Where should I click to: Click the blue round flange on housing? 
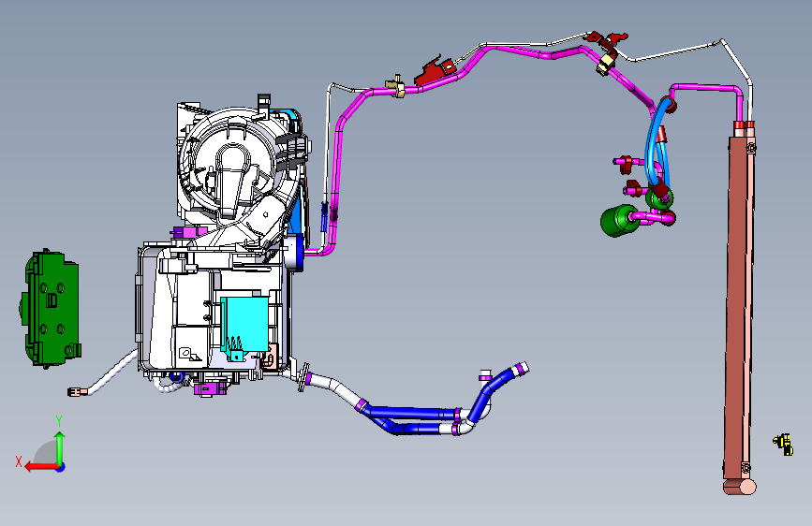[x=295, y=252]
